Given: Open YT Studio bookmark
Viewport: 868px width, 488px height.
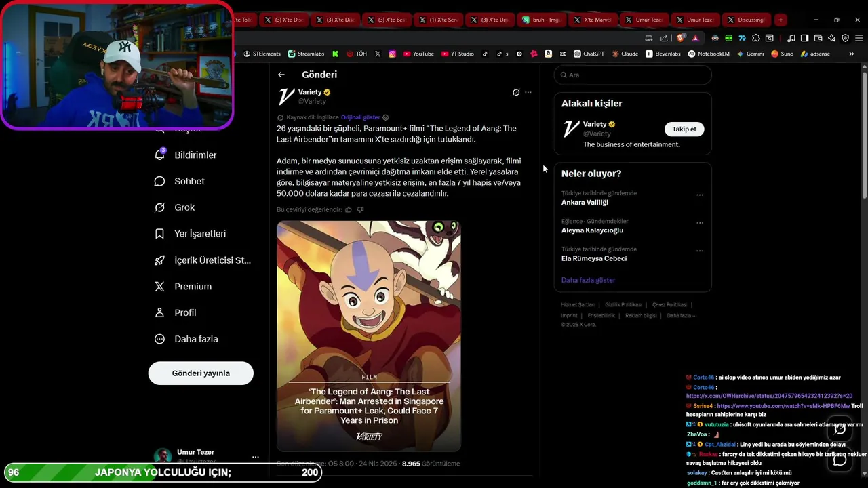Looking at the screenshot, I should click(x=457, y=54).
